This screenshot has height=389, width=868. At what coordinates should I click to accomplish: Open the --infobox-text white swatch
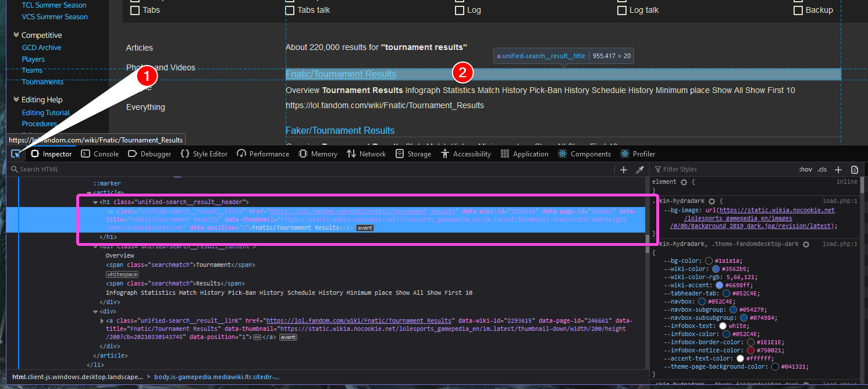click(723, 326)
